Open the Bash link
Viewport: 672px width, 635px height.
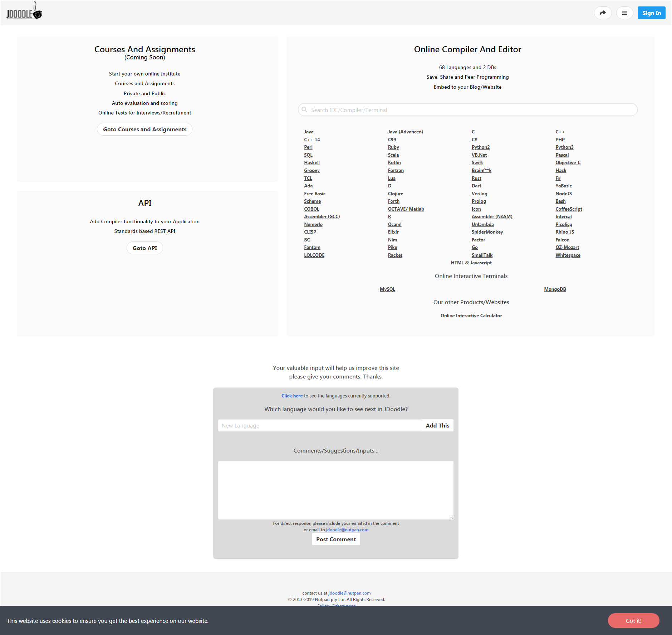click(x=560, y=201)
